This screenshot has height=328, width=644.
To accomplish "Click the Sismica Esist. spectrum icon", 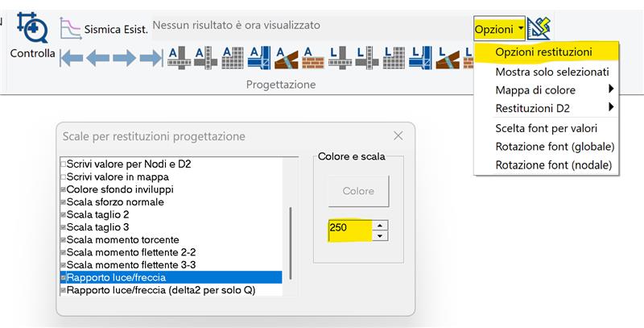I will (x=71, y=28).
